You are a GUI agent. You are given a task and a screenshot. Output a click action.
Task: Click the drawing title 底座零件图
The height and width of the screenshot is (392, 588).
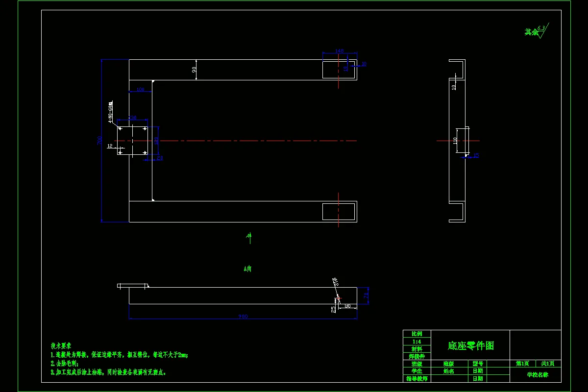(471, 345)
